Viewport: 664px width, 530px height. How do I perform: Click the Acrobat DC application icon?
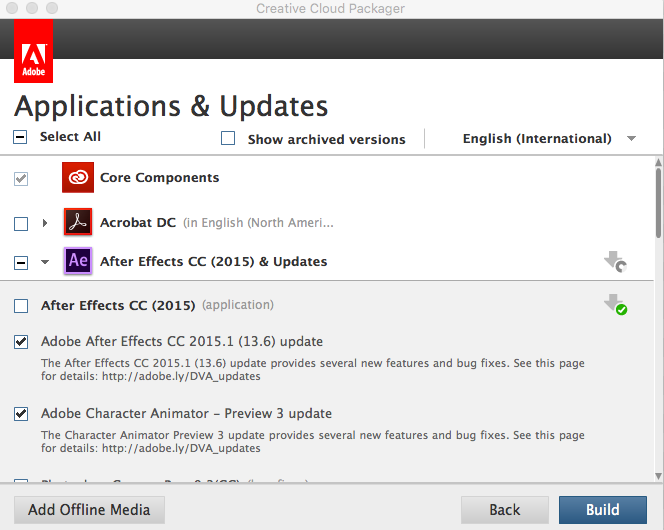[78, 221]
